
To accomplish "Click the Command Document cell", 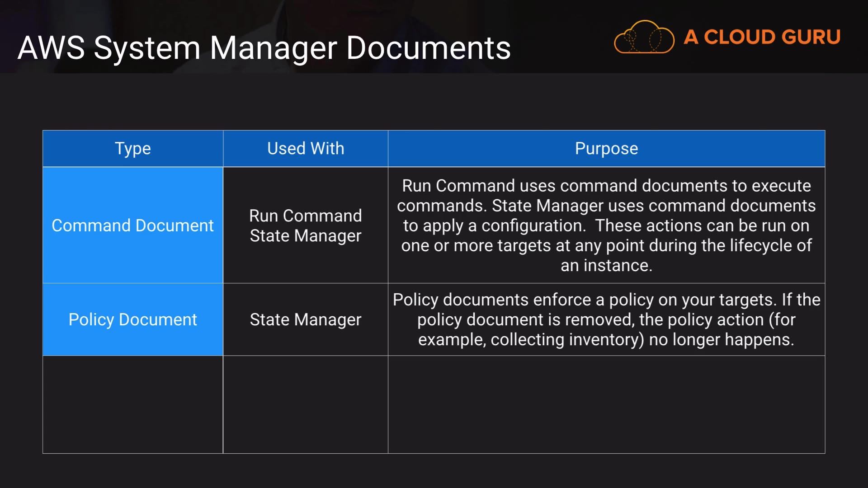I will (132, 225).
